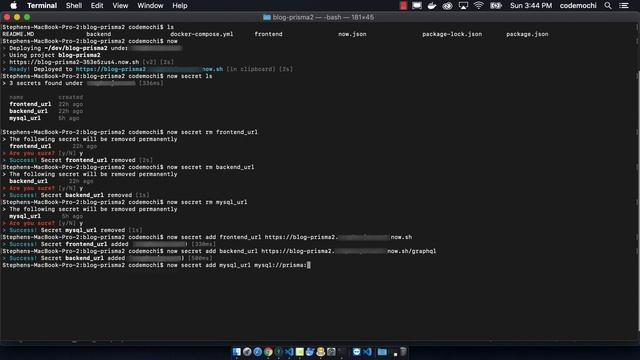The image size is (640, 360).
Task: Open the Terminal application menu
Action: [42, 5]
